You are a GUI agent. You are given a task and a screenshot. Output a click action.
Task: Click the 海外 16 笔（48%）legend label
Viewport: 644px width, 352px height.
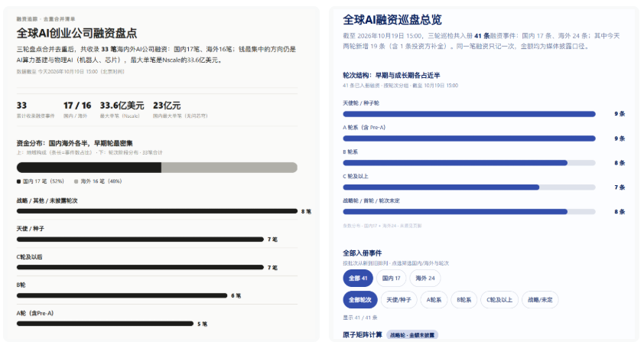point(101,181)
